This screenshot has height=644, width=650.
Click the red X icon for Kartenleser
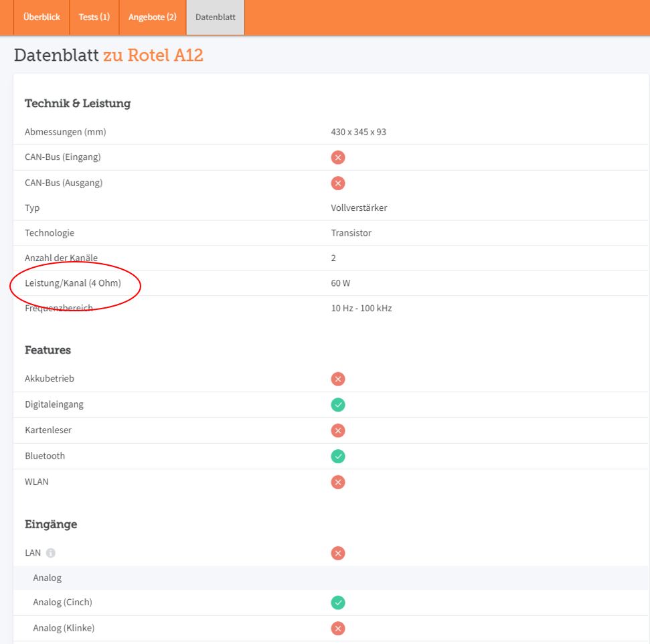pyautogui.click(x=338, y=430)
